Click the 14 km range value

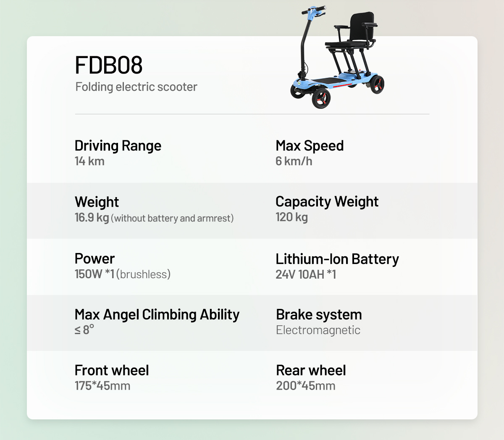pyautogui.click(x=89, y=161)
